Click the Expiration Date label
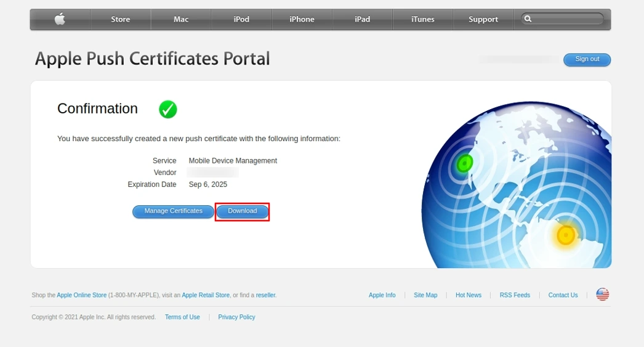 pyautogui.click(x=152, y=185)
